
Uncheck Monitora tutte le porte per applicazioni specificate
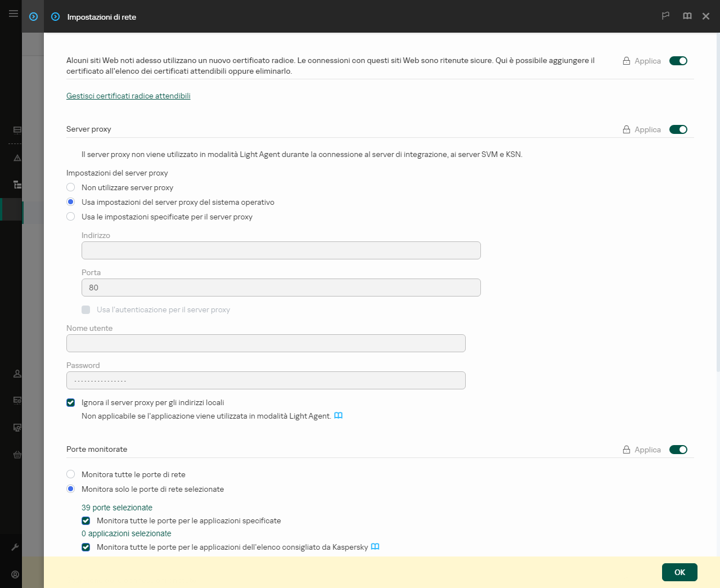[85, 520]
